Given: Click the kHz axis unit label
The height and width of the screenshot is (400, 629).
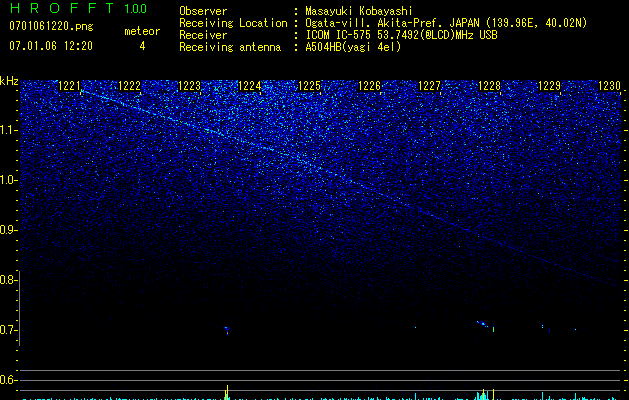Looking at the screenshot, I should point(9,81).
